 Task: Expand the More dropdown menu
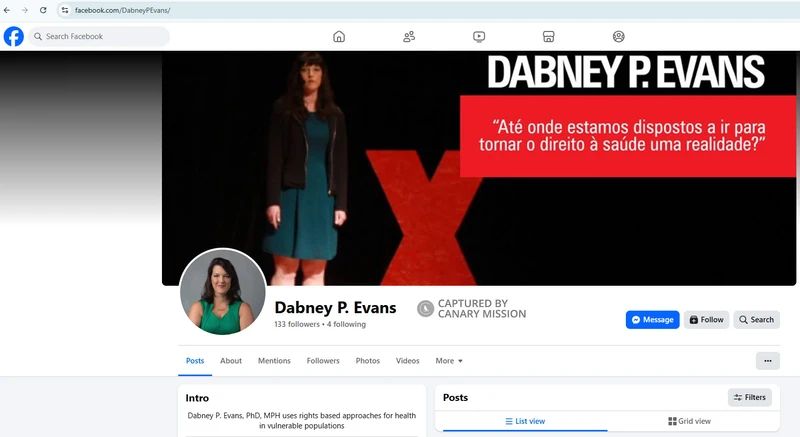click(449, 361)
